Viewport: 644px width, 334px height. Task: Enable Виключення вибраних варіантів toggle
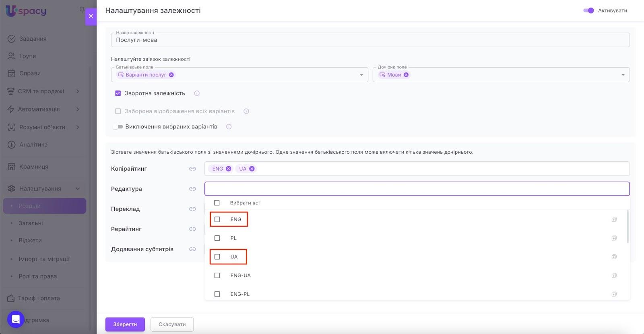[118, 127]
